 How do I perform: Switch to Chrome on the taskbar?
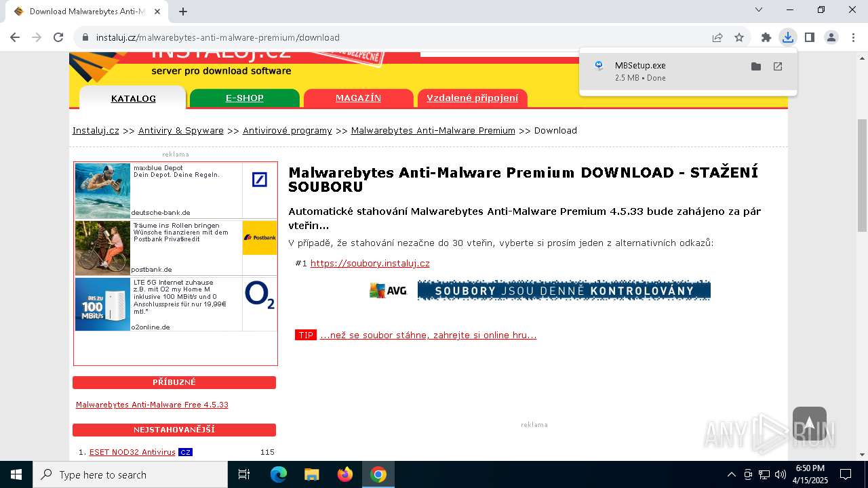pyautogui.click(x=378, y=474)
